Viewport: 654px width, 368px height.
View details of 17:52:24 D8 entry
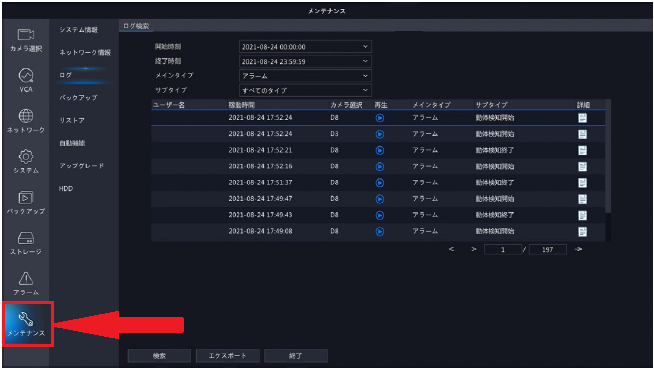pyautogui.click(x=583, y=118)
